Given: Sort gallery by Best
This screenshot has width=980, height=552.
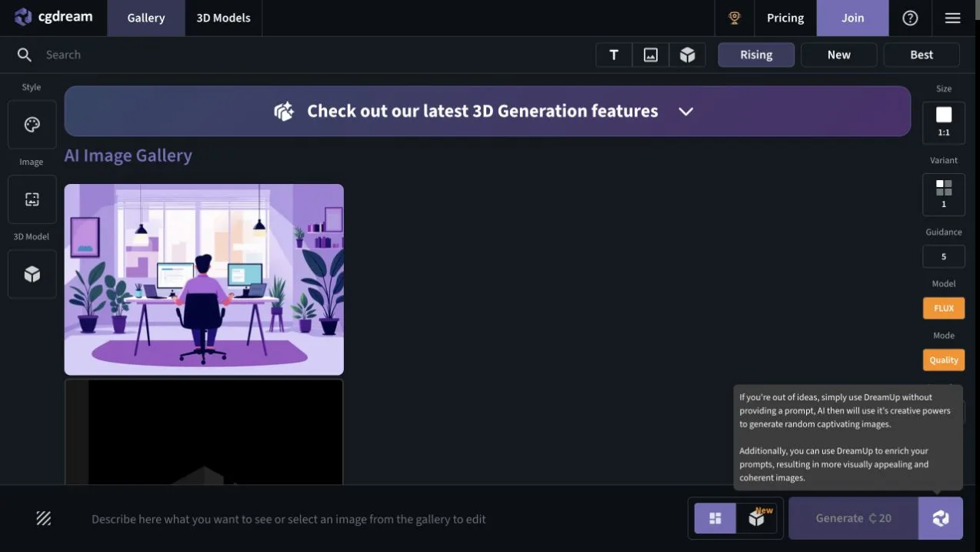Looking at the screenshot, I should 922,55.
